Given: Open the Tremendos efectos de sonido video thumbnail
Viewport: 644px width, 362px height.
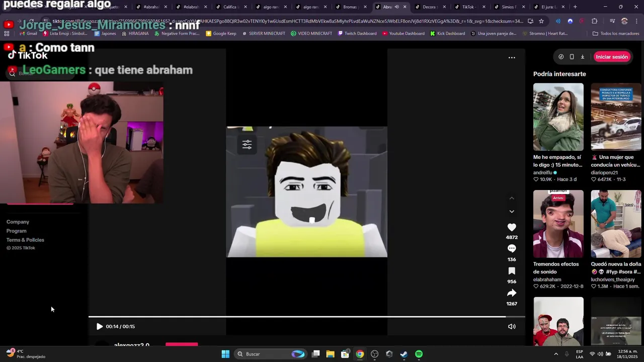Looking at the screenshot, I should click(558, 224).
